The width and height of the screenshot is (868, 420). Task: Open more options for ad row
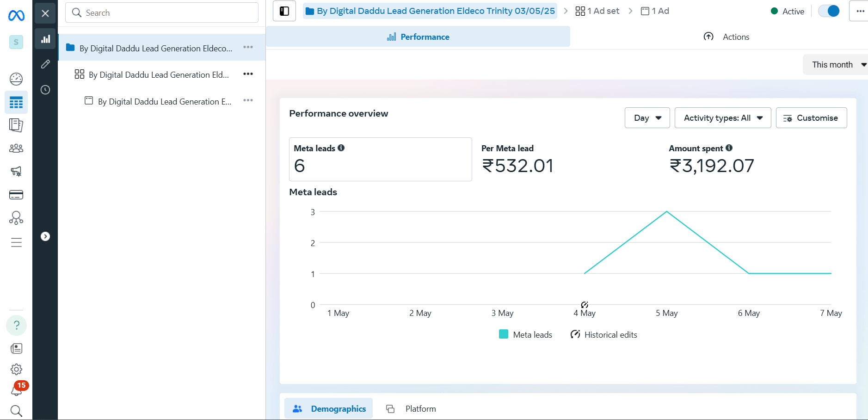coord(248,100)
